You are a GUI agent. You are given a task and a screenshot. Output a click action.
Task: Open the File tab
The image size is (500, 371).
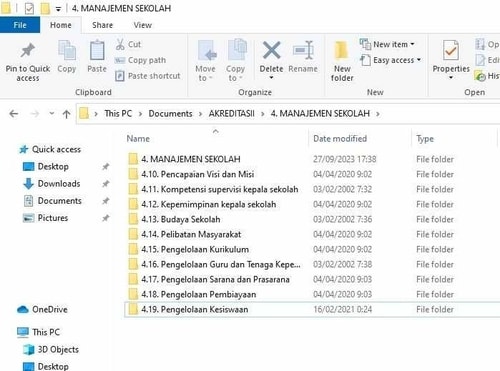point(20,25)
